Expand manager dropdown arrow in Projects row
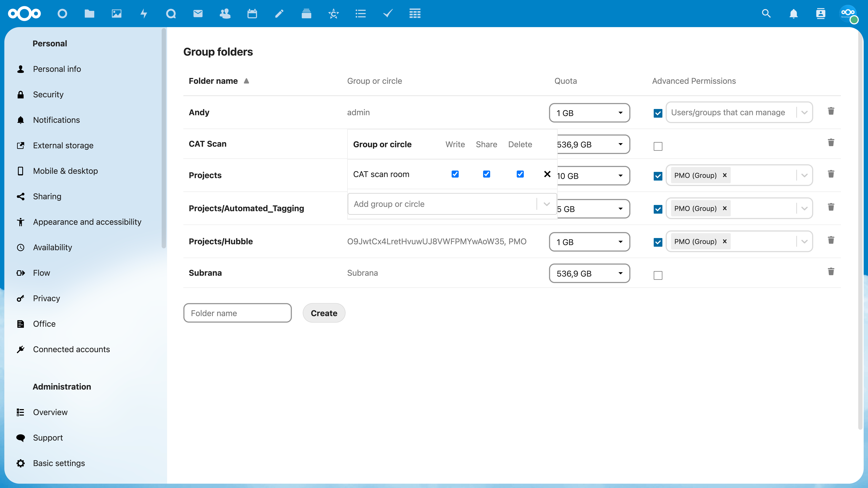Screen dimensions: 868x488 click(x=804, y=175)
